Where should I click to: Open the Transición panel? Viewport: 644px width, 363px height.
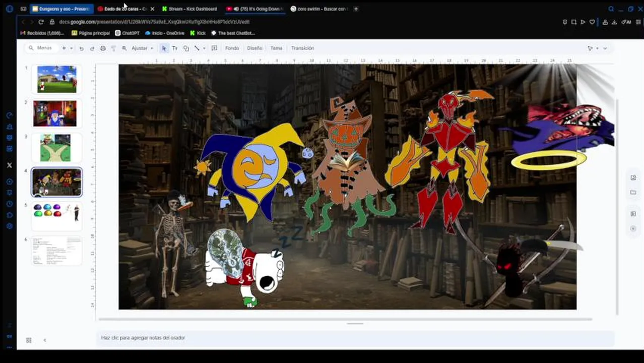point(302,48)
